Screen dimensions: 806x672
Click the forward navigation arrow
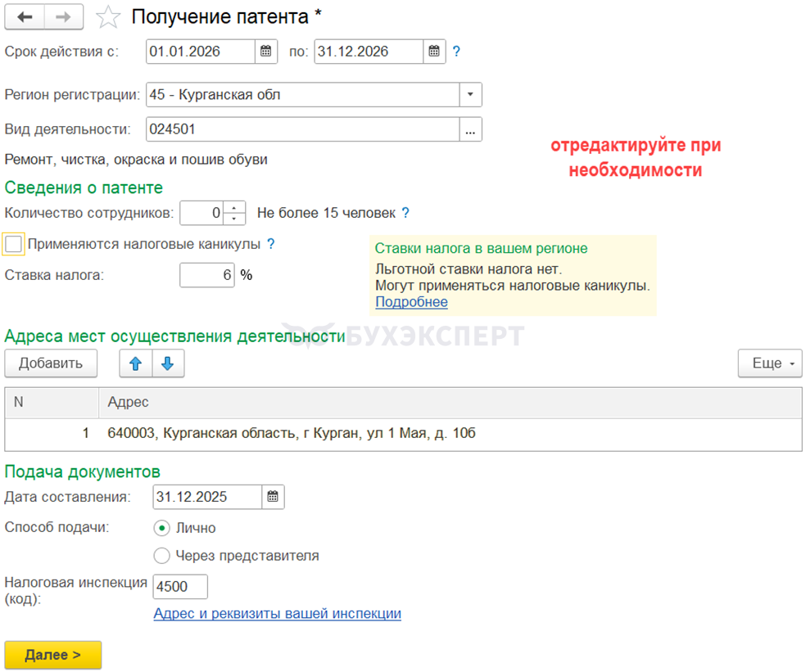click(63, 16)
